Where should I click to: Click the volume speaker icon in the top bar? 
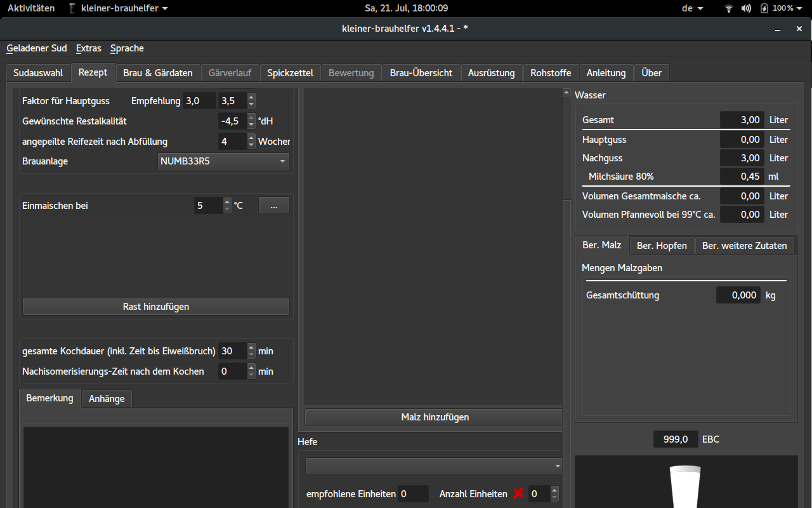coord(746,8)
